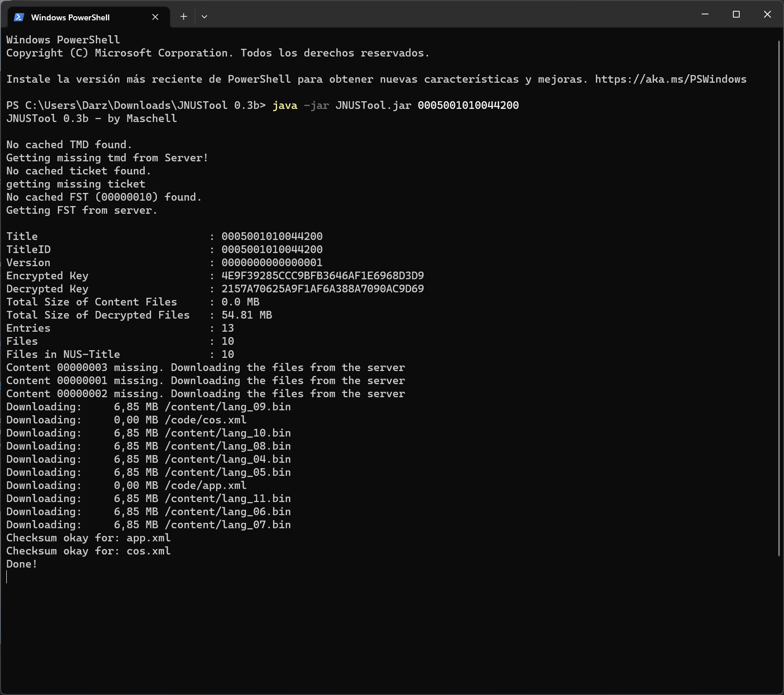Click the '/content/lang_05.bin' download path
This screenshot has height=695, width=784.
(228, 472)
